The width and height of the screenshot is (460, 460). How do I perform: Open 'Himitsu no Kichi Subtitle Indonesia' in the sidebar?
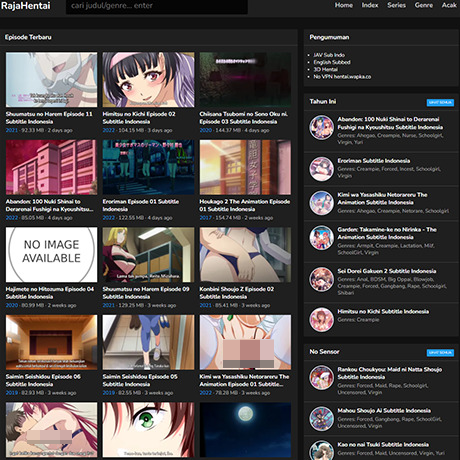tap(383, 311)
